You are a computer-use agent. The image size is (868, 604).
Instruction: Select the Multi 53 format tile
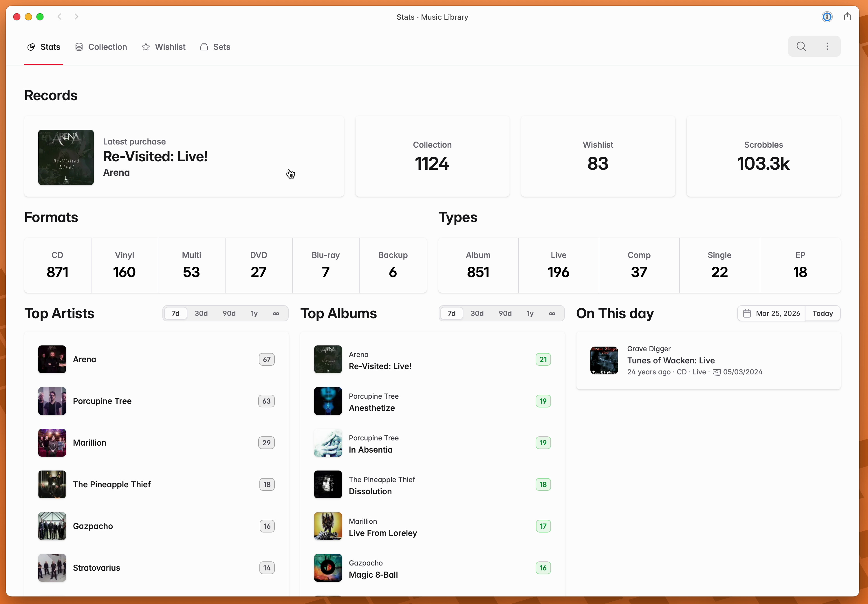tap(191, 265)
